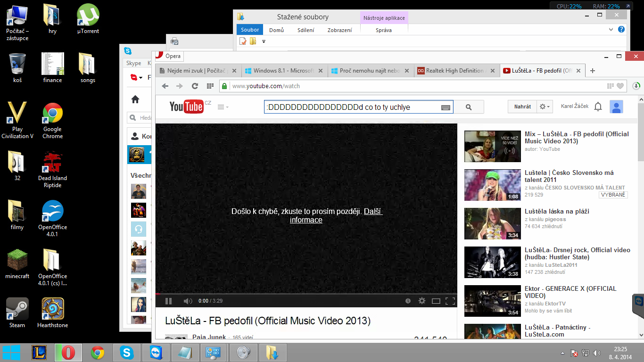Toggle fullscreen on the video player
The width and height of the screenshot is (644, 362).
tap(450, 301)
